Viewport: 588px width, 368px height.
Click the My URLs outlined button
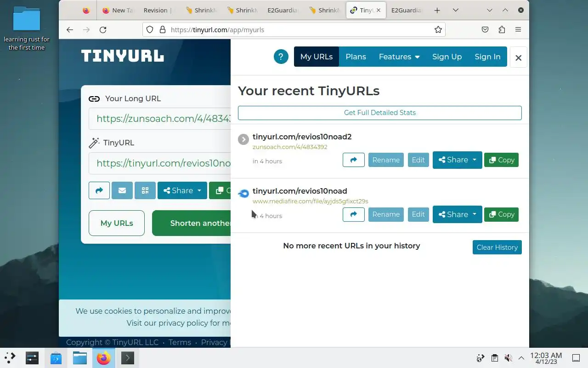click(117, 223)
